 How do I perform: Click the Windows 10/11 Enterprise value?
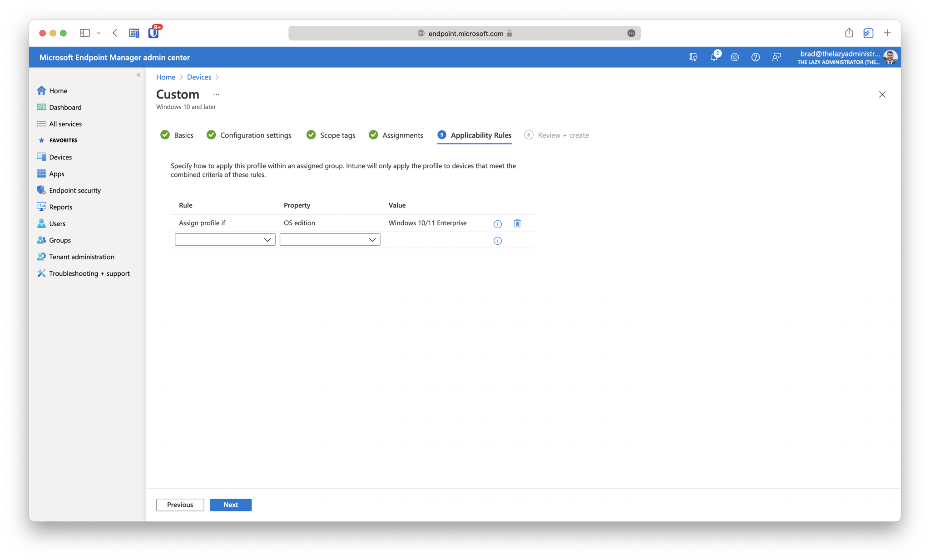pos(428,223)
